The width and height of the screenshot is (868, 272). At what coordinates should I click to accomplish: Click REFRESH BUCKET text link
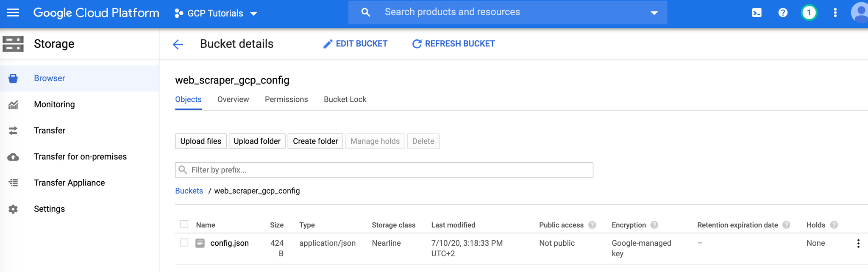[460, 44]
